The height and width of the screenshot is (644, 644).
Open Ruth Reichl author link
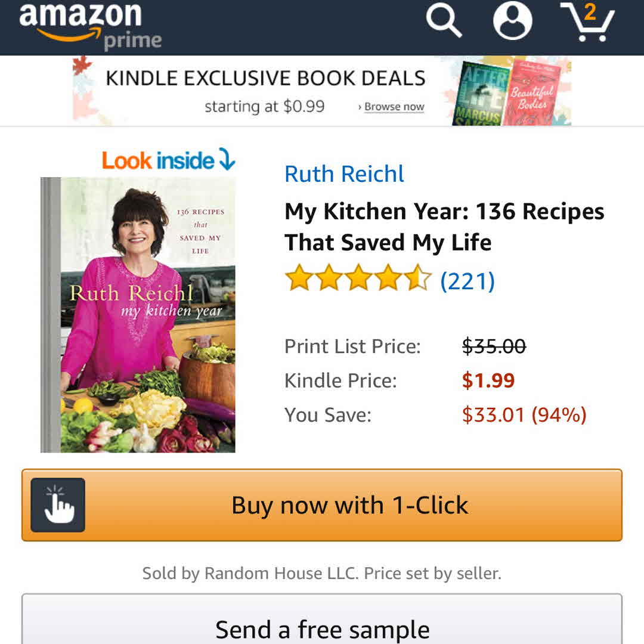pos(344,174)
